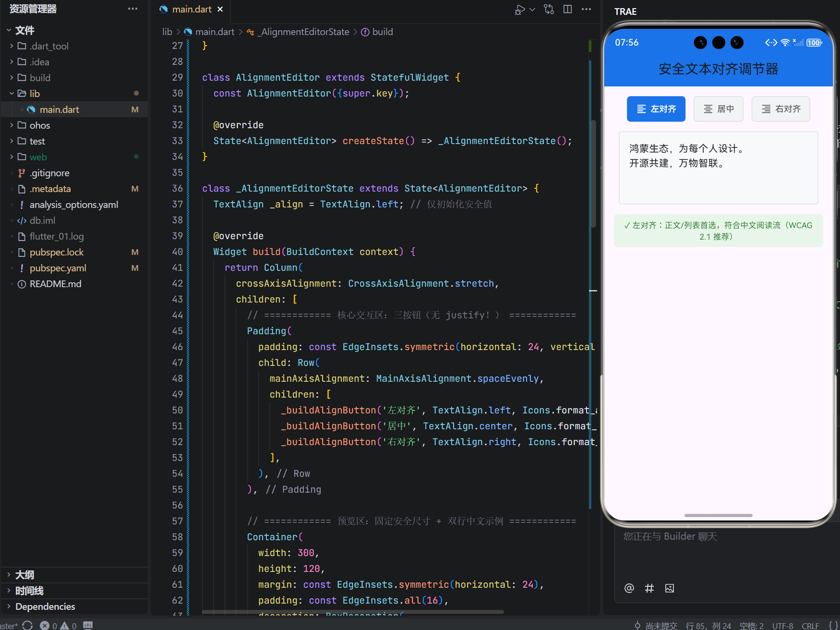Click the editor vertical scrollbar

click(593, 173)
